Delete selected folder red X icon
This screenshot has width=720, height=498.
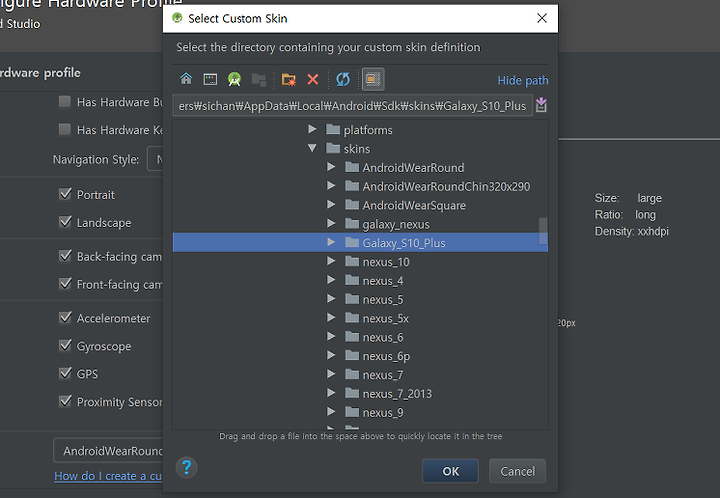point(313,79)
